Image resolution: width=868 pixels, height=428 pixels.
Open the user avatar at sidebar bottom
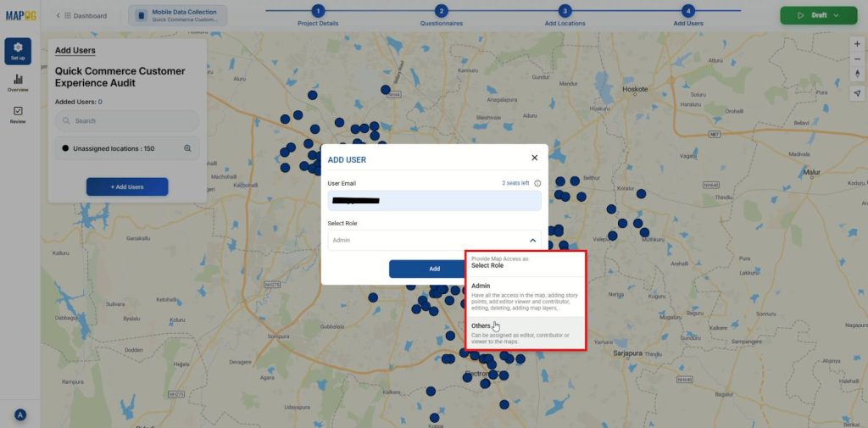[x=20, y=414]
